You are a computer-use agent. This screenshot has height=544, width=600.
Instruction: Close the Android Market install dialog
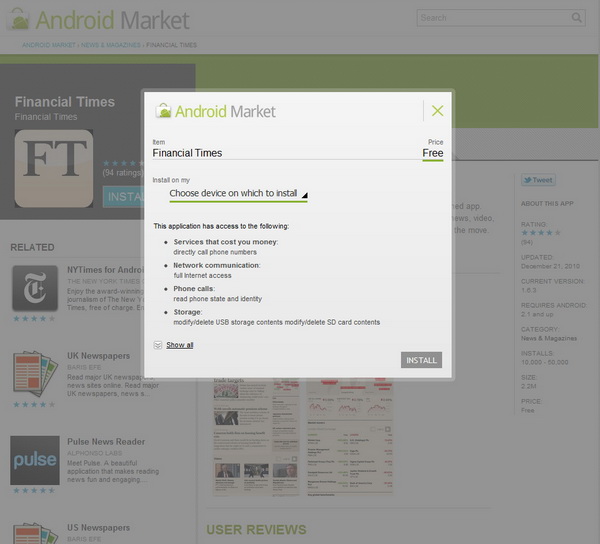tap(437, 111)
